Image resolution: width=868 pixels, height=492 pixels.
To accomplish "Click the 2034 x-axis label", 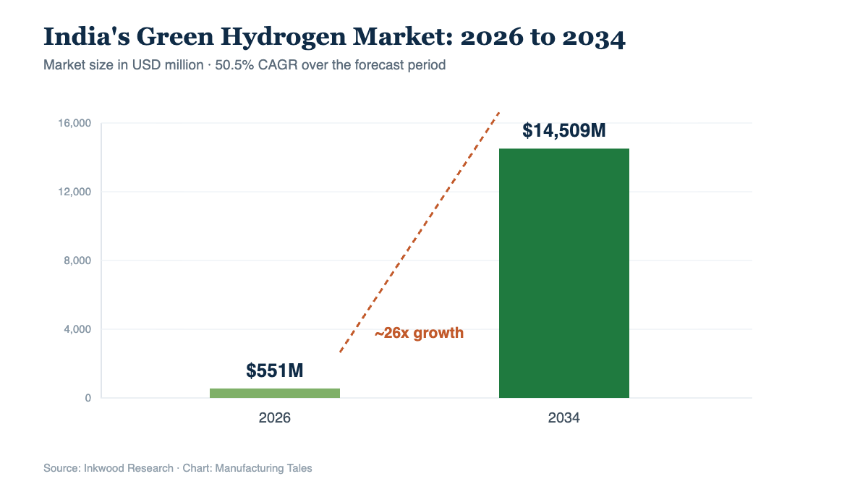I will point(564,418).
